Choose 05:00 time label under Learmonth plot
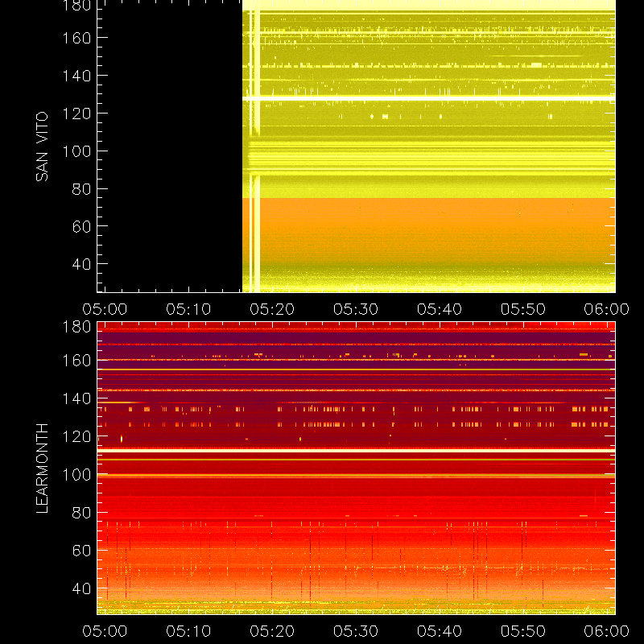 [105, 631]
